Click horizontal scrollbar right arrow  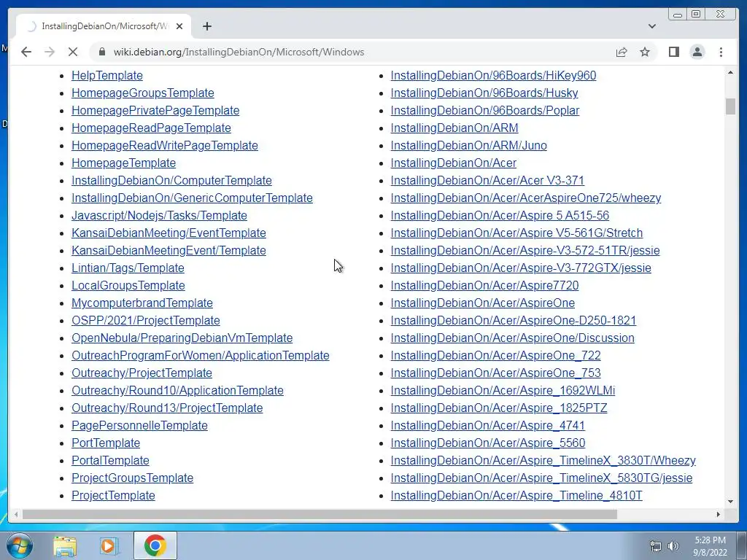click(718, 514)
